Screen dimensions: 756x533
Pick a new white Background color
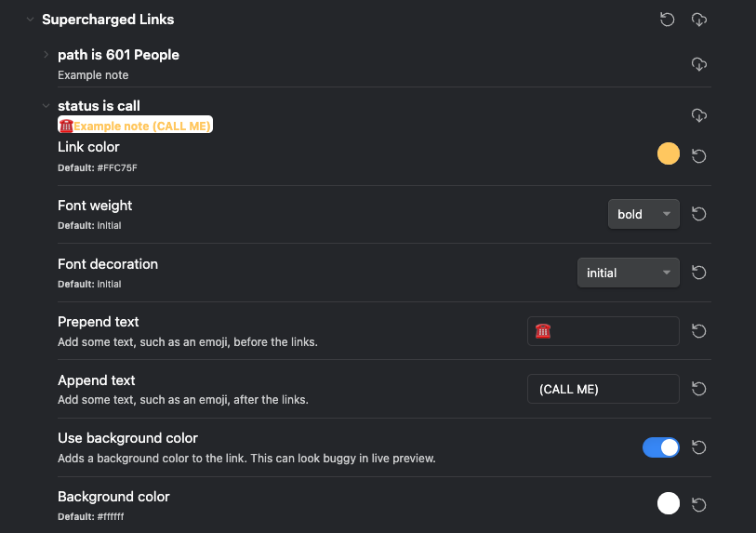pos(668,503)
